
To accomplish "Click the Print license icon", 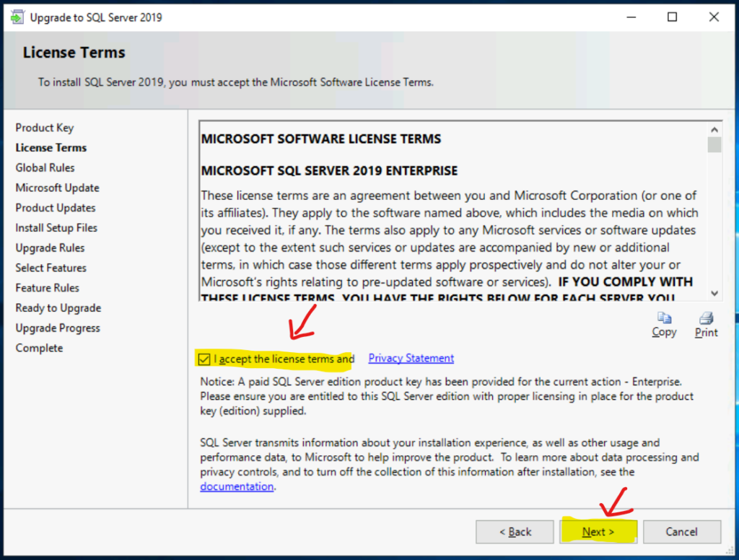I will 706,318.
